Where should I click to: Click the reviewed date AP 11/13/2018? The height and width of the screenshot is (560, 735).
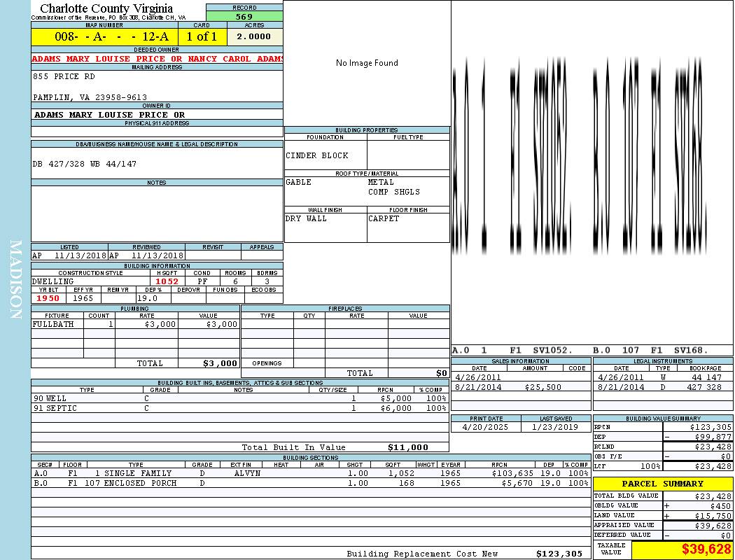point(146,255)
